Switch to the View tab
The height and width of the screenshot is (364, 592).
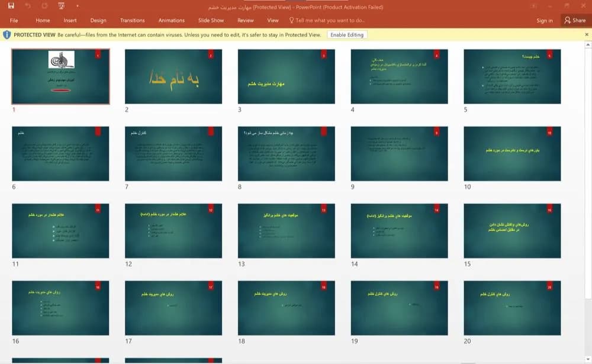tap(272, 20)
